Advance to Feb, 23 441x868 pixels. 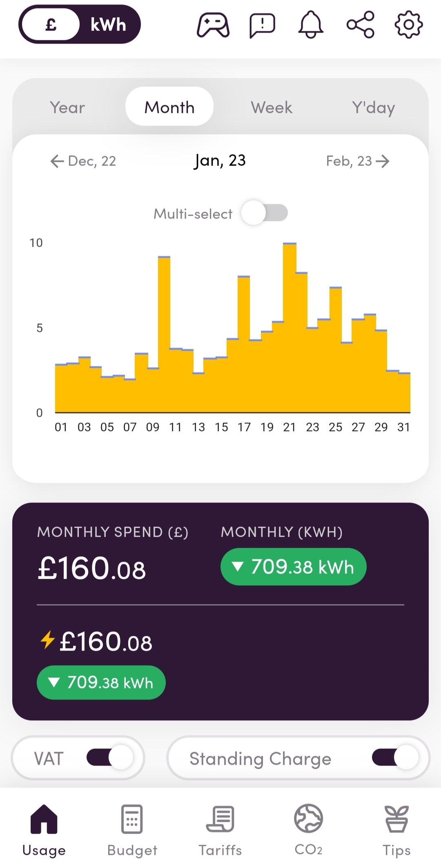coord(358,161)
